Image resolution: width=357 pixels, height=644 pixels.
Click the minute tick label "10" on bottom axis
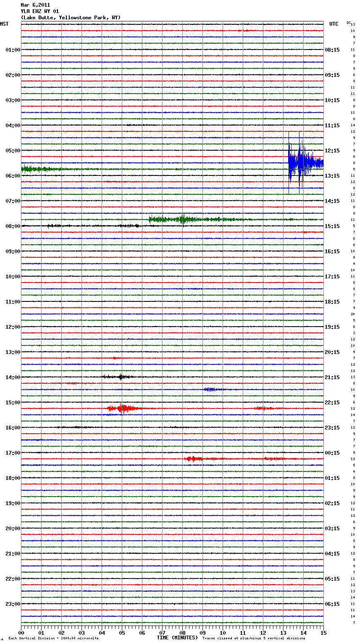pos(223,633)
